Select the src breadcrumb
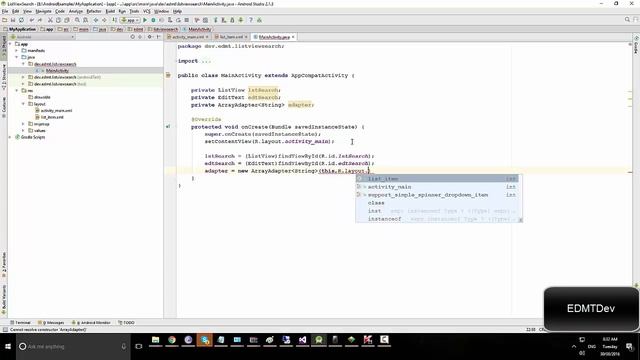The image size is (640, 360). (x=63, y=29)
